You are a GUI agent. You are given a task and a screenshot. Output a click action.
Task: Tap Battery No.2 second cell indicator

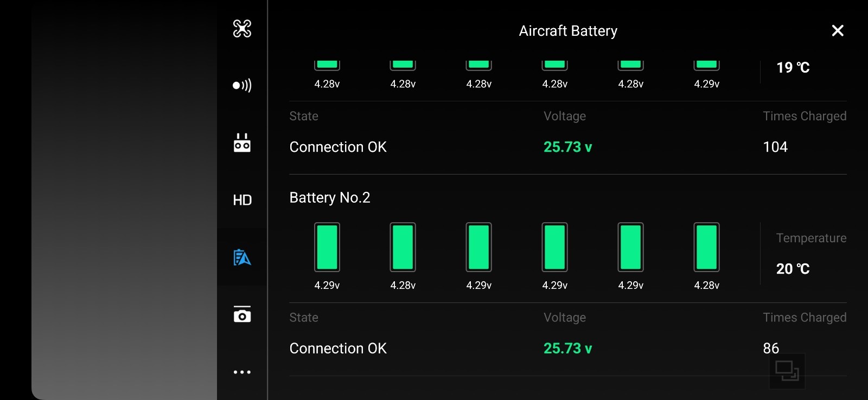[403, 247]
